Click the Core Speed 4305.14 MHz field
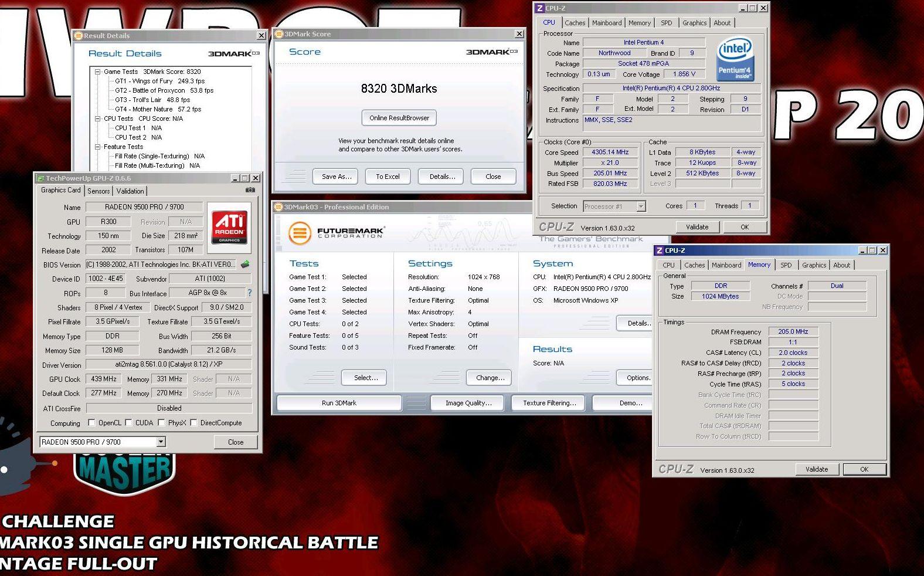Screen dimensions: 924x576 tap(610, 153)
